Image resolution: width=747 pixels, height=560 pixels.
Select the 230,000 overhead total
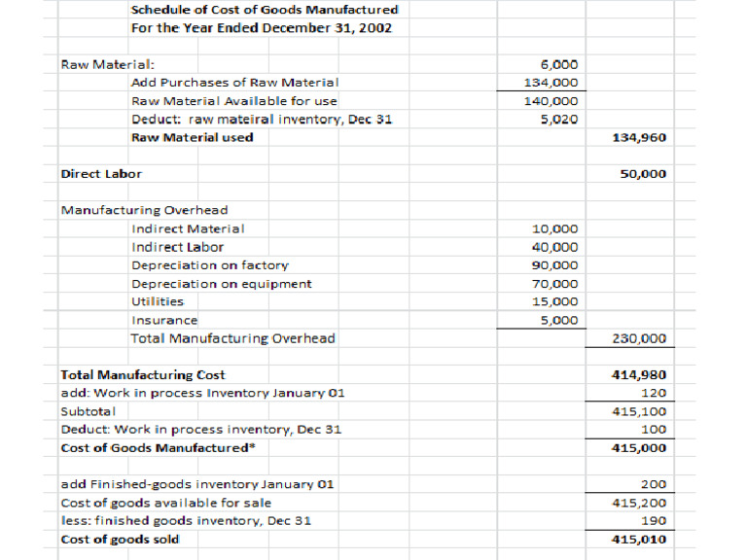(x=639, y=338)
